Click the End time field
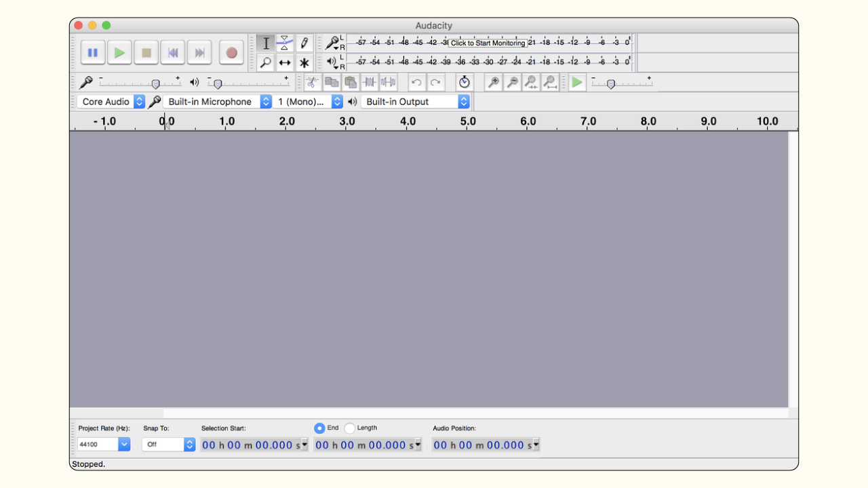The height and width of the screenshot is (488, 868). (364, 445)
